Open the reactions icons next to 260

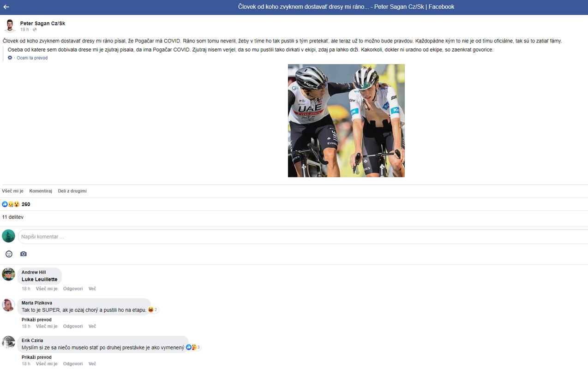(11, 204)
